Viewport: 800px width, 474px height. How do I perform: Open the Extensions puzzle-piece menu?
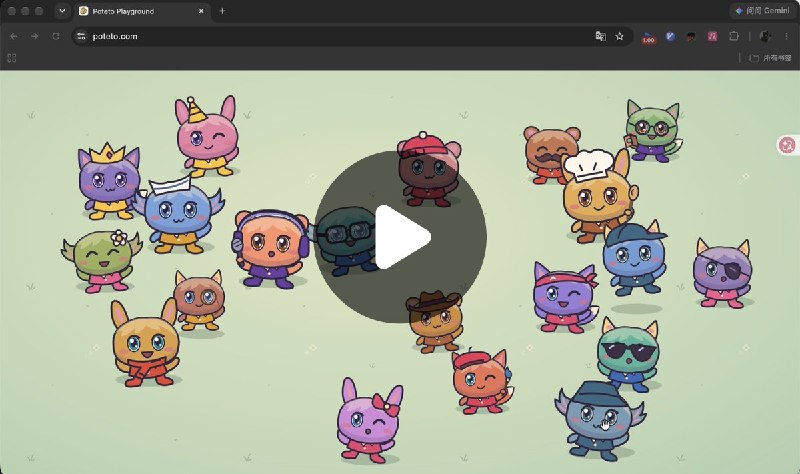point(734,36)
